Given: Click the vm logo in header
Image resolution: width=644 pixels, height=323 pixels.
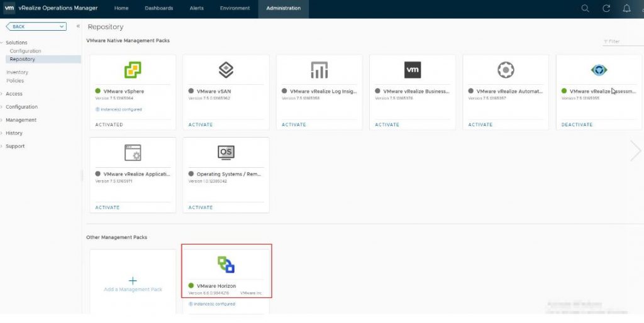Looking at the screenshot, I should pyautogui.click(x=9, y=8).
